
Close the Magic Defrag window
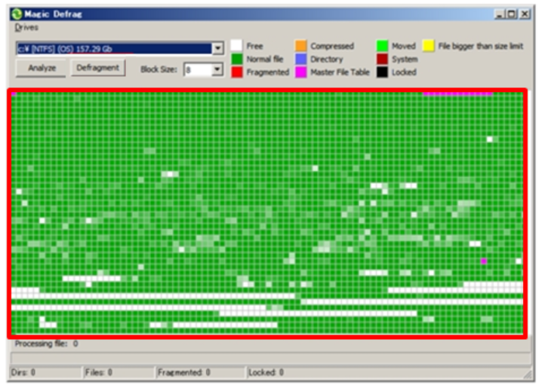525,14
